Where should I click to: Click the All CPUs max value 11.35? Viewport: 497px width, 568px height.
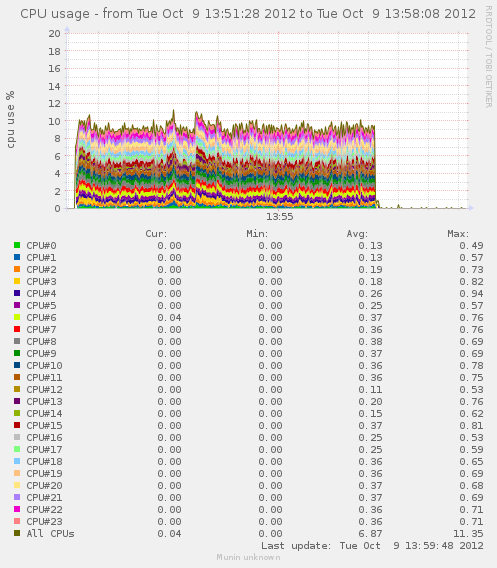[468, 534]
